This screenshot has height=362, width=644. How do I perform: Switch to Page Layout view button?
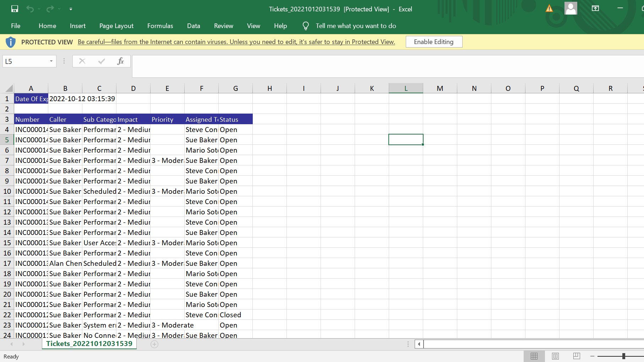click(555, 356)
